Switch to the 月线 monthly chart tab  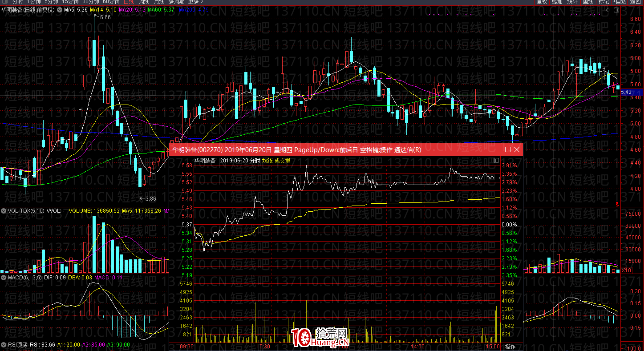pos(159,2)
